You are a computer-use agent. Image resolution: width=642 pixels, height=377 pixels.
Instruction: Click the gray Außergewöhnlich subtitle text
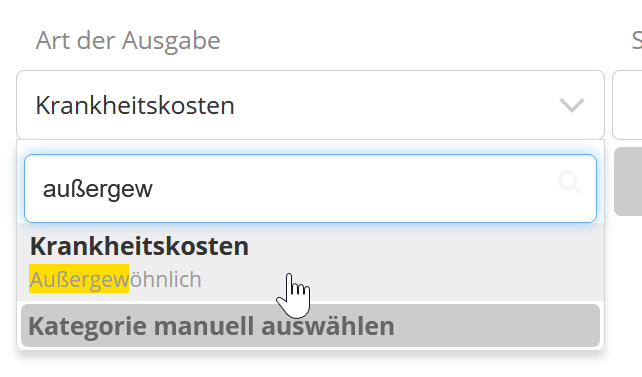click(x=115, y=280)
